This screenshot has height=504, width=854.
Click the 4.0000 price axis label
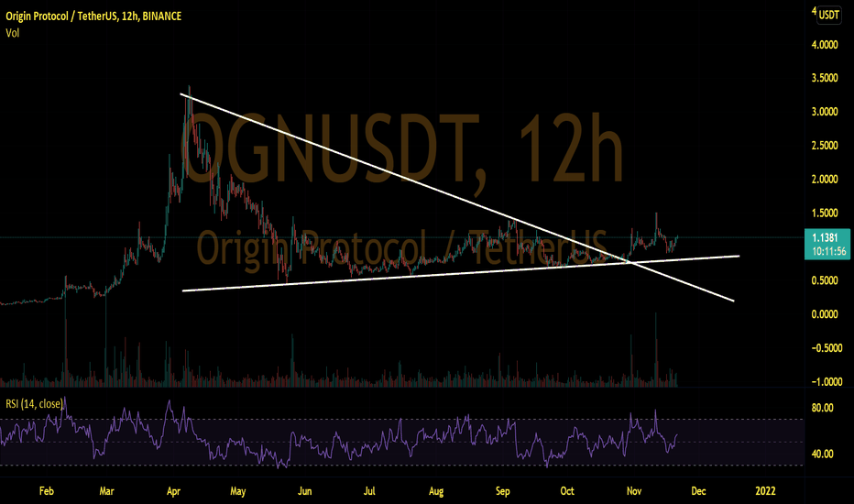[x=825, y=45]
